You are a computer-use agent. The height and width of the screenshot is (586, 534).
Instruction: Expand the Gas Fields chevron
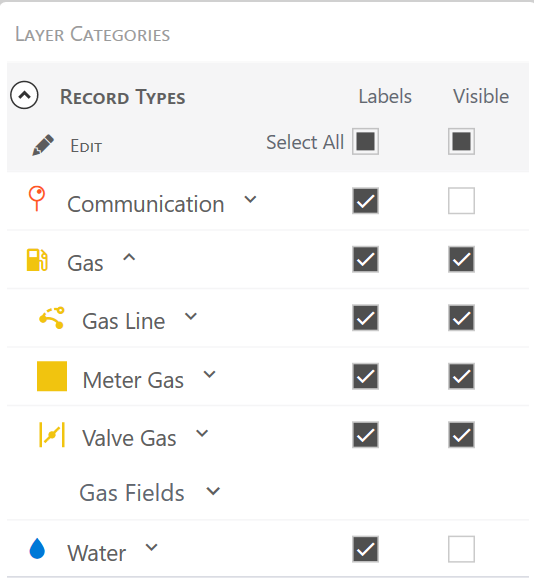213,491
